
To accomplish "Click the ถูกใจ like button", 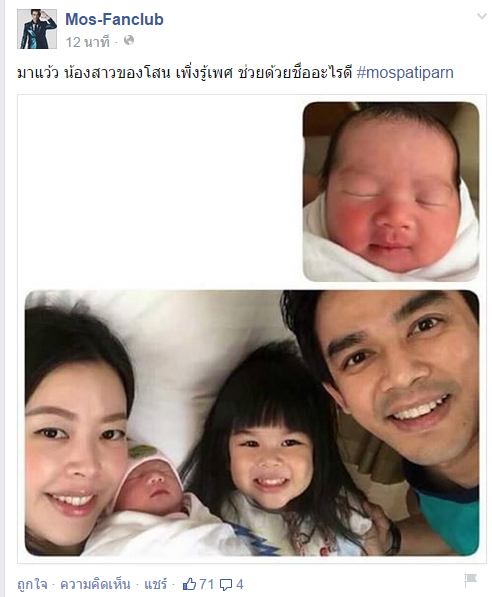I will pos(32,584).
